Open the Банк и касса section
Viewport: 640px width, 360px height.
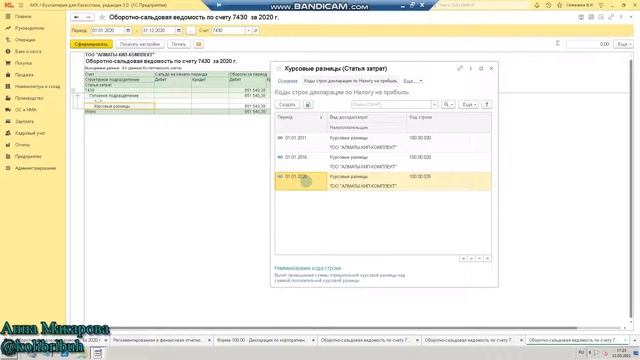pos(28,51)
